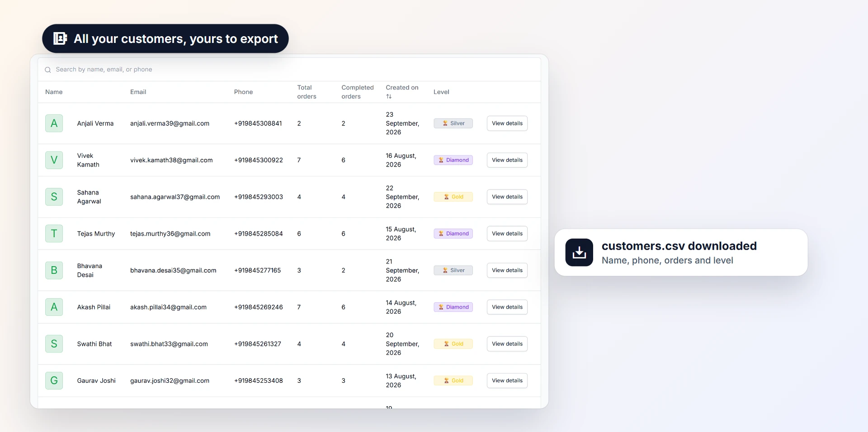The image size is (868, 432).
Task: Click the customers.csv downloaded notification title
Action: (679, 246)
